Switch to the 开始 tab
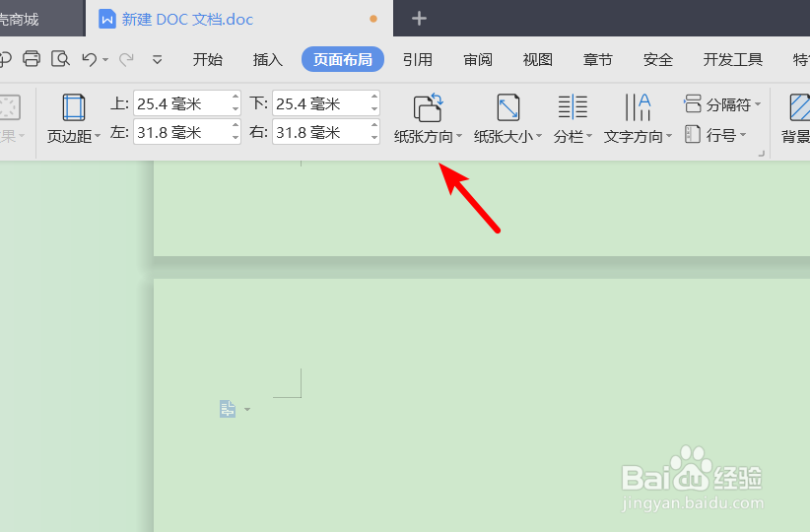810x532 pixels. click(x=207, y=60)
